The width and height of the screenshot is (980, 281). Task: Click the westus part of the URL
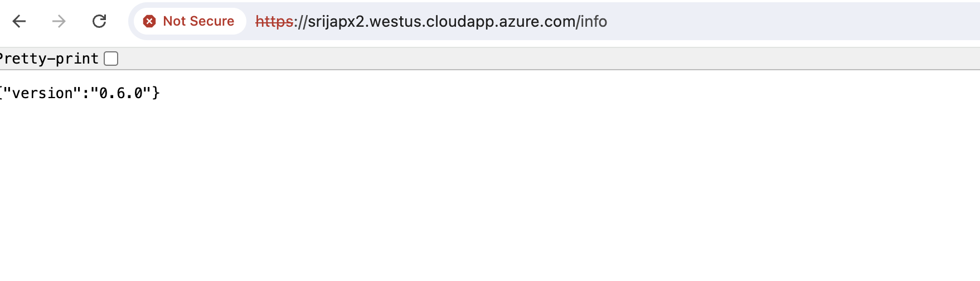tap(394, 21)
